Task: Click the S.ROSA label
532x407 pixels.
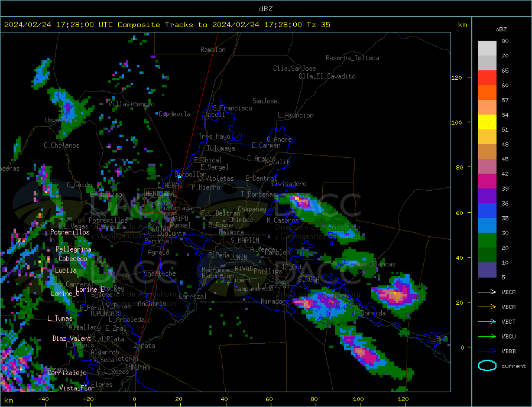Action: click(x=309, y=279)
